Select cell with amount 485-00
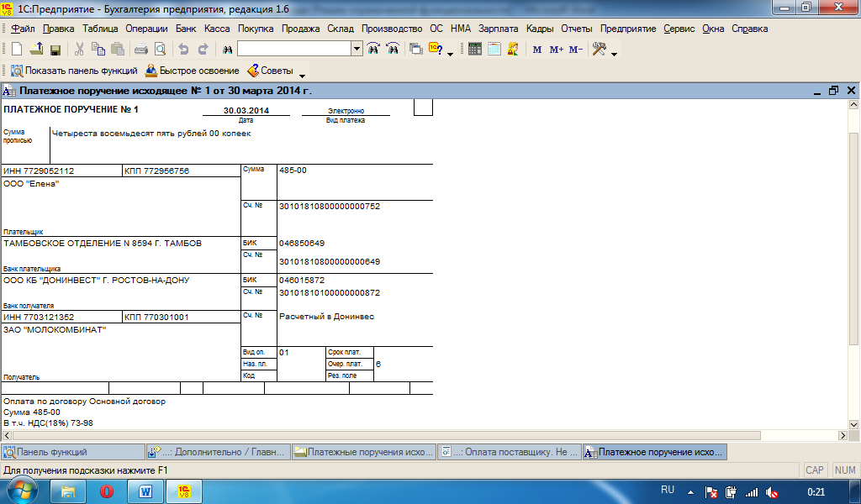861x504 pixels. [355, 182]
